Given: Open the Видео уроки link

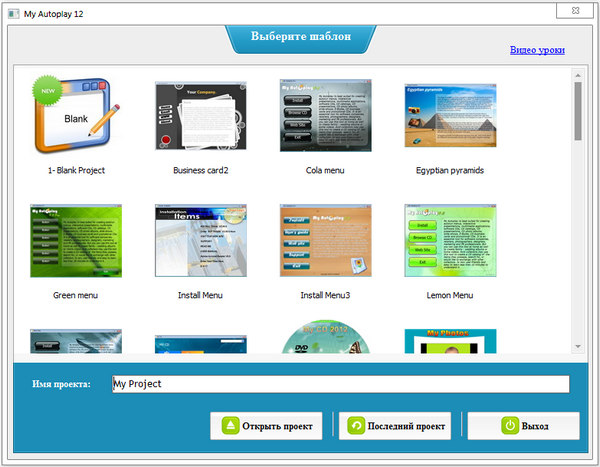Looking at the screenshot, I should tap(537, 49).
